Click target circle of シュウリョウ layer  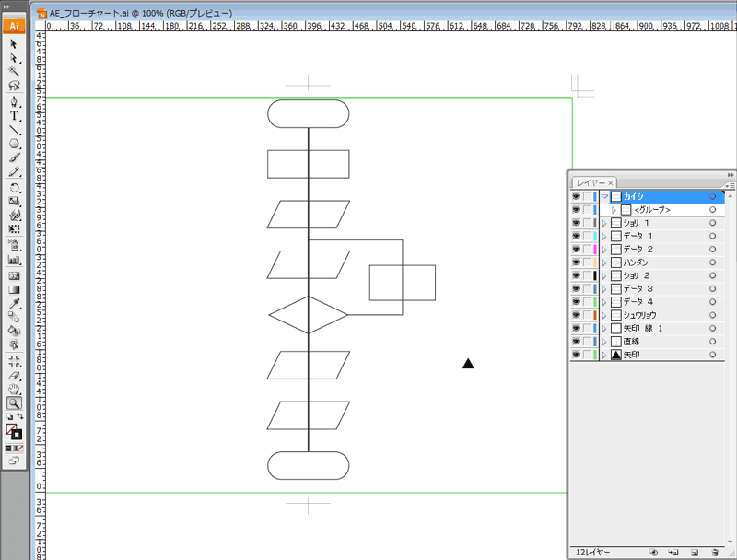point(713,315)
